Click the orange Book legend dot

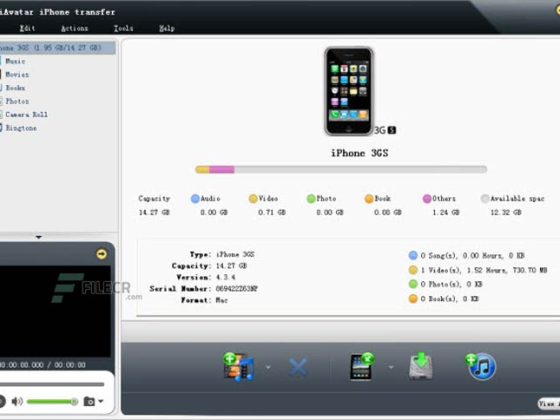(369, 199)
